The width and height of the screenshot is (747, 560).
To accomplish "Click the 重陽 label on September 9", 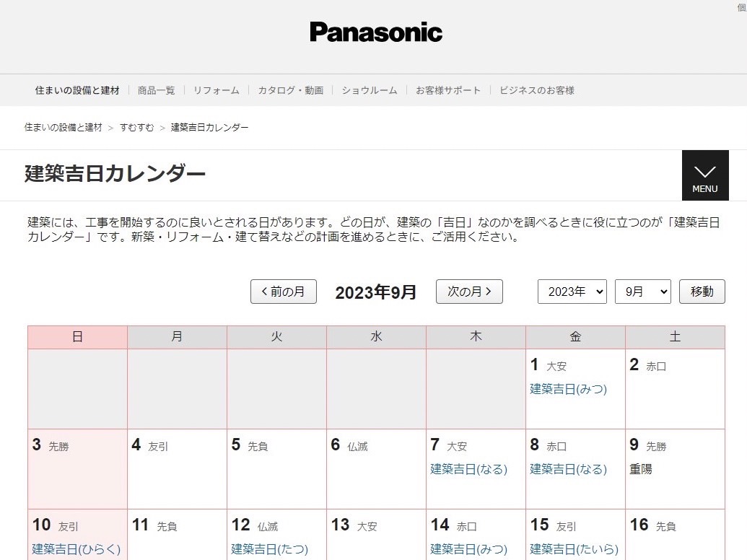I will [x=640, y=469].
